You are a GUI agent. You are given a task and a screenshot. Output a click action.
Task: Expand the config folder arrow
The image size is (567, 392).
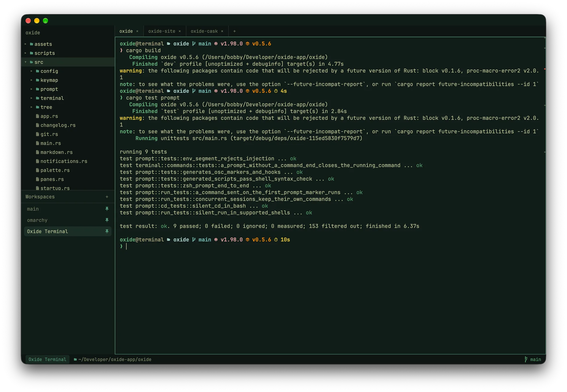31,71
